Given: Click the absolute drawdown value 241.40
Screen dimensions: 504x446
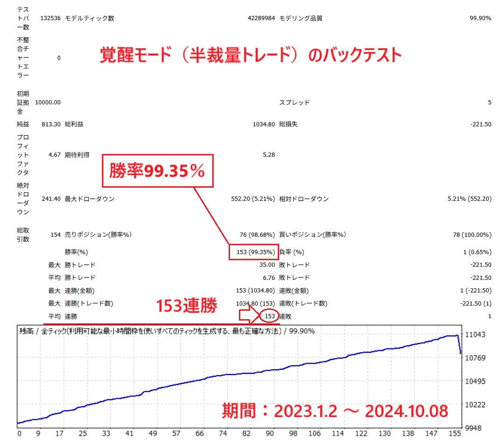Looking at the screenshot, I should pos(51,199).
